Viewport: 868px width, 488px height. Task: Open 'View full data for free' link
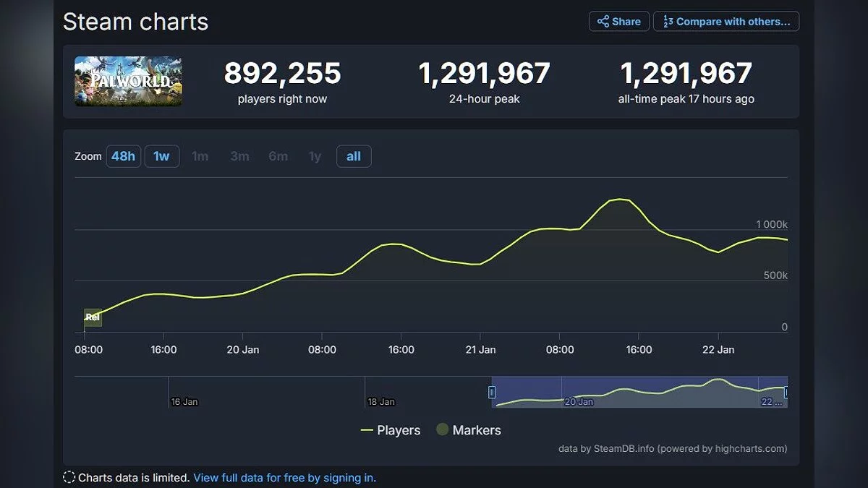(284, 477)
